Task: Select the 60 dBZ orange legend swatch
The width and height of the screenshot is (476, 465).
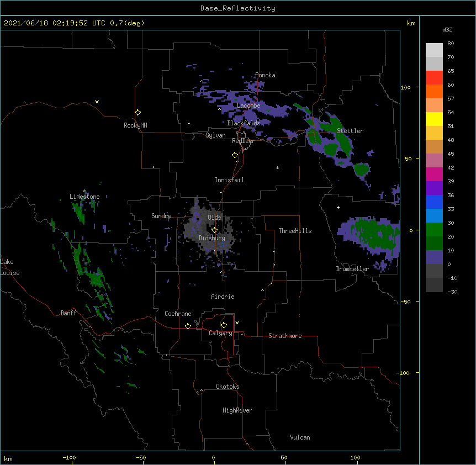Action: [x=434, y=91]
